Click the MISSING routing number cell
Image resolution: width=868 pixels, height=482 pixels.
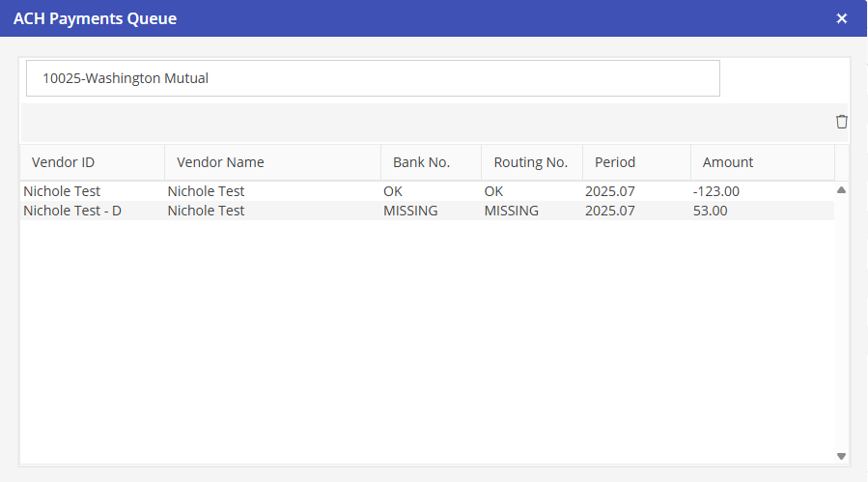coord(512,211)
